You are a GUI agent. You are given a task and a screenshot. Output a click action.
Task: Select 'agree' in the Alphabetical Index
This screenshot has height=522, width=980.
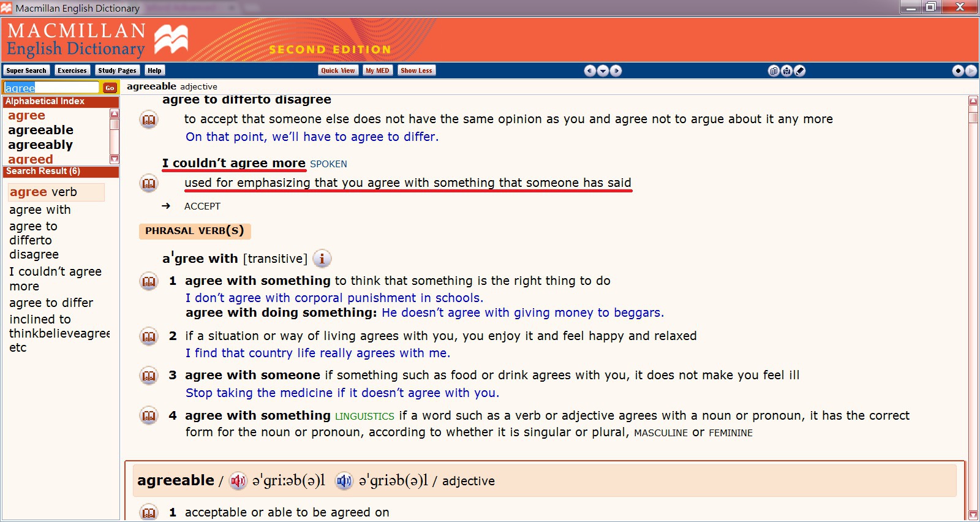coord(27,115)
